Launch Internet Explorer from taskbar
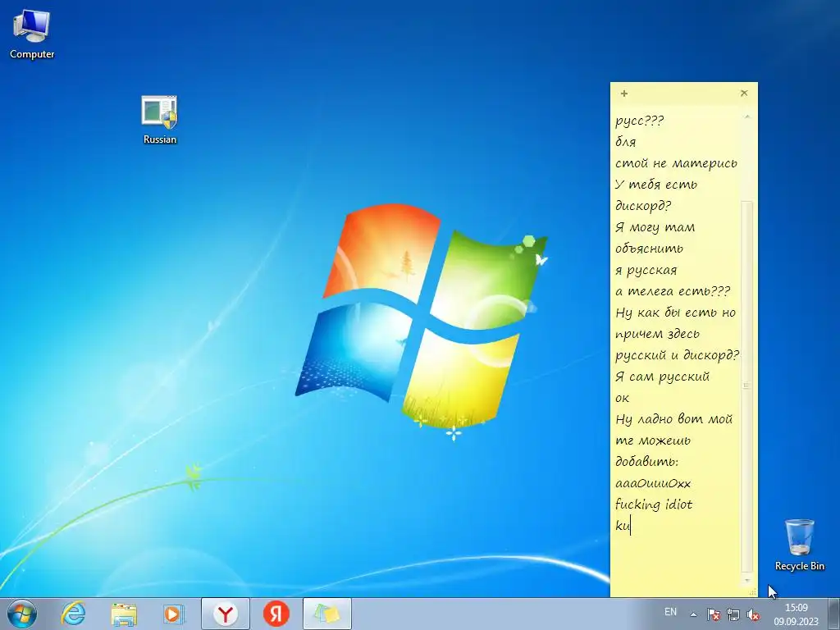Screen dimensions: 840x630 click(73, 614)
